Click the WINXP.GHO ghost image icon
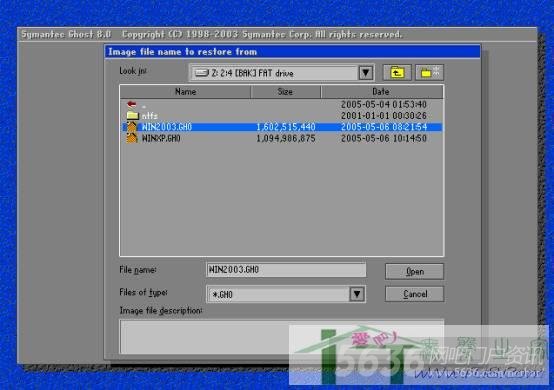Screen dimensions: 554x390 (x=132, y=138)
